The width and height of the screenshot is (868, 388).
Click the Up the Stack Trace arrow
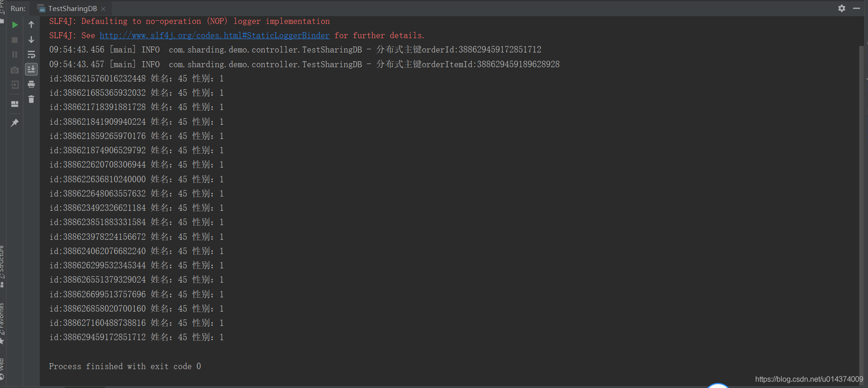pyautogui.click(x=31, y=25)
